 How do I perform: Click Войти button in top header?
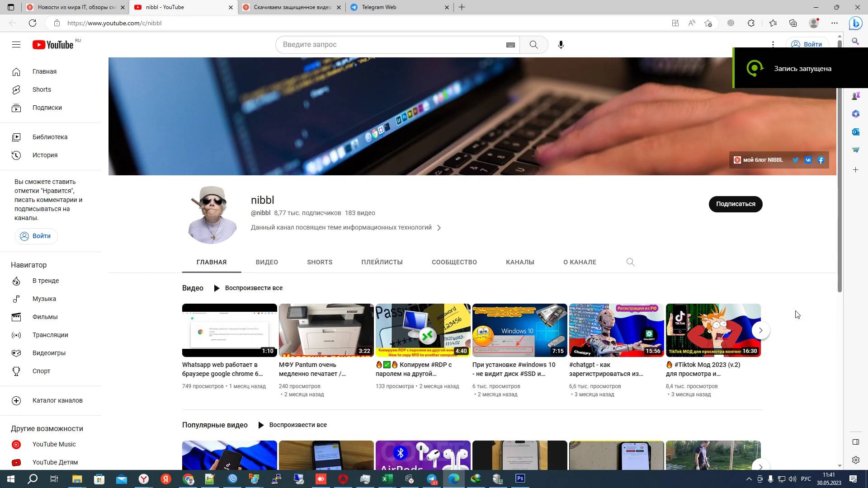807,44
